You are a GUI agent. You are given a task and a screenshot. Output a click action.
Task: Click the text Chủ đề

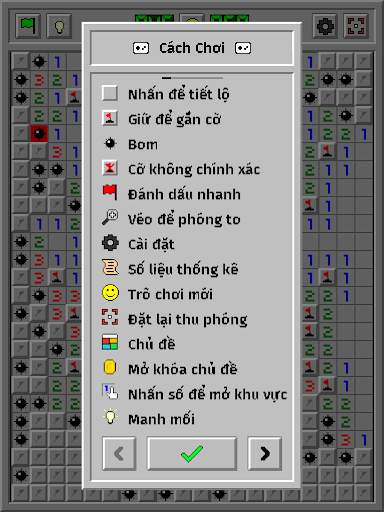pos(152,344)
